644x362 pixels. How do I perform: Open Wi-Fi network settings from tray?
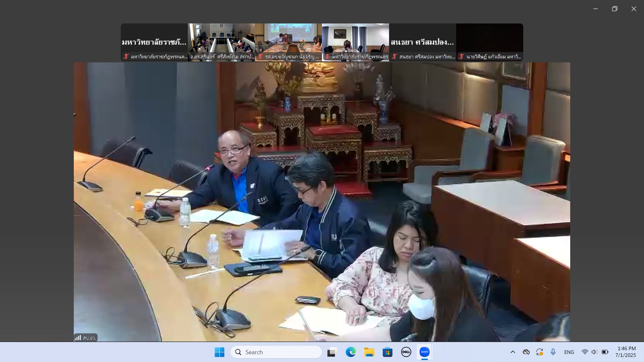[x=585, y=352]
